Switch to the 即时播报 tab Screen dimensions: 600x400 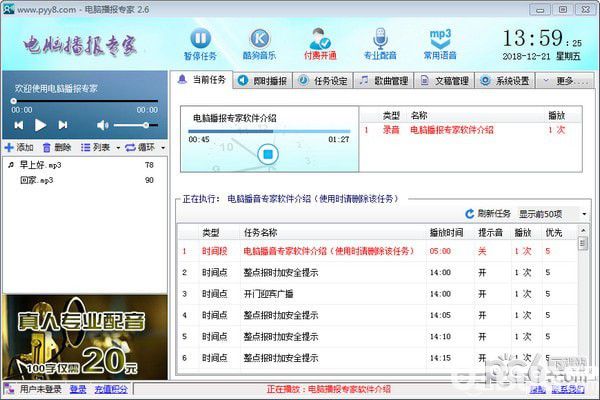click(x=262, y=81)
